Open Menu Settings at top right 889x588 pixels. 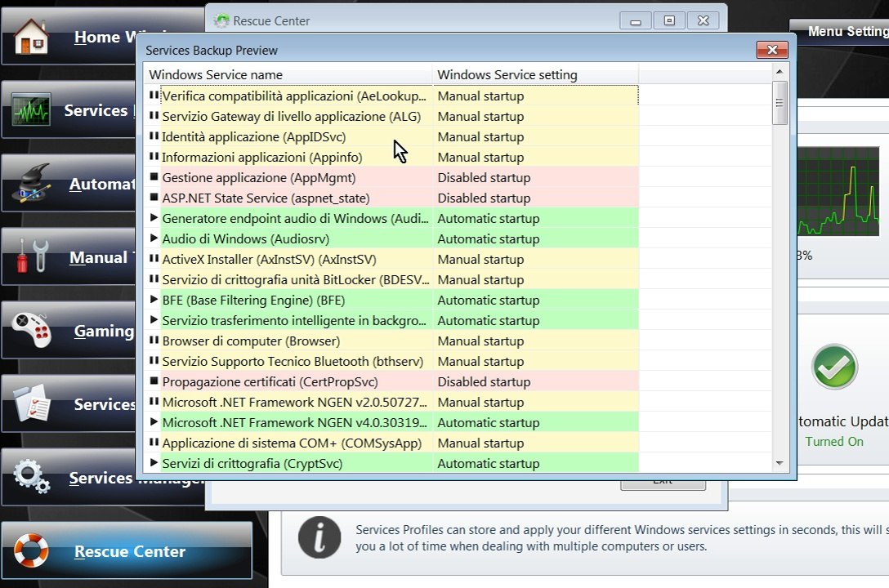point(840,32)
